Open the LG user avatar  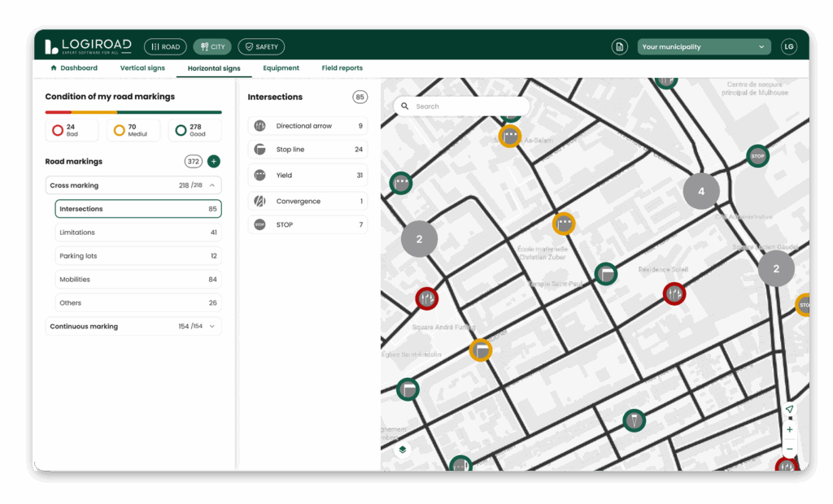click(788, 47)
